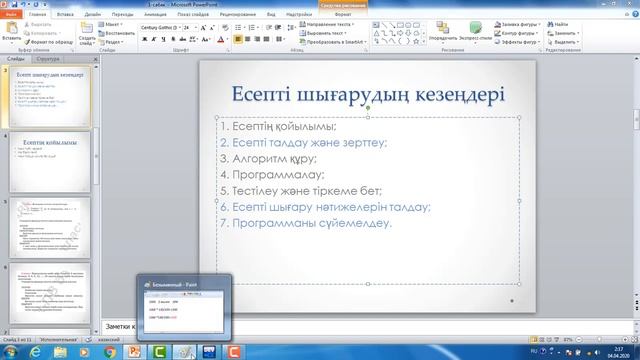
Task: Select the rectangle shape in gallery
Action: tap(400, 25)
